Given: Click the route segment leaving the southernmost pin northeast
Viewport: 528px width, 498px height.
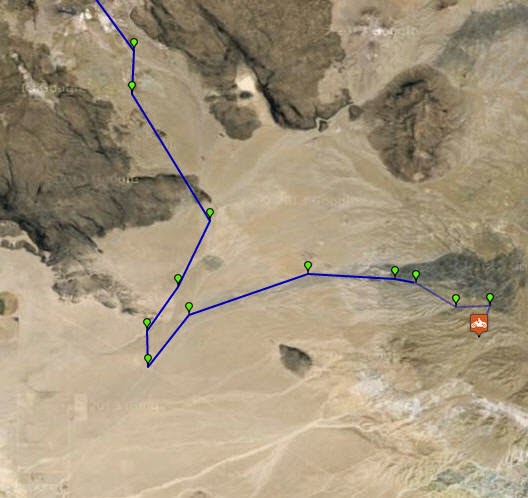Looking at the screenshot, I should pyautogui.click(x=168, y=340).
